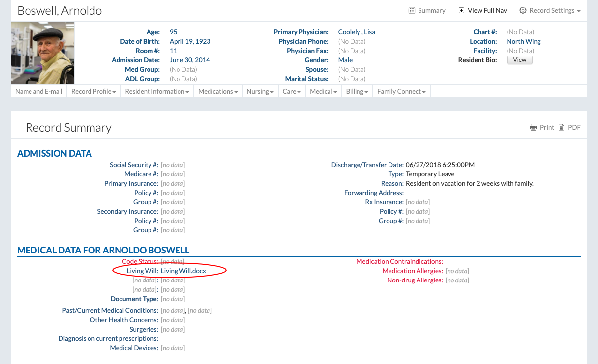Expand the Resident Information menu
Screen dimensions: 598x364
[157, 91]
